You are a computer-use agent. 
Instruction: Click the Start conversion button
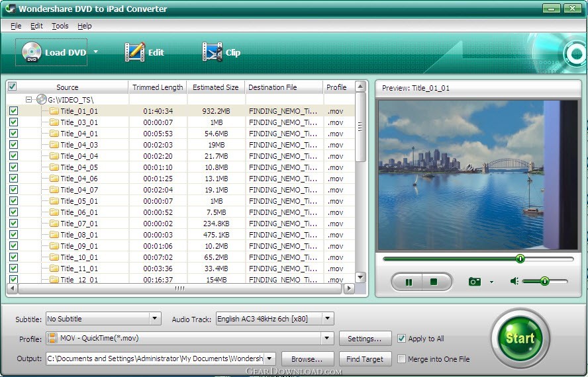click(520, 338)
